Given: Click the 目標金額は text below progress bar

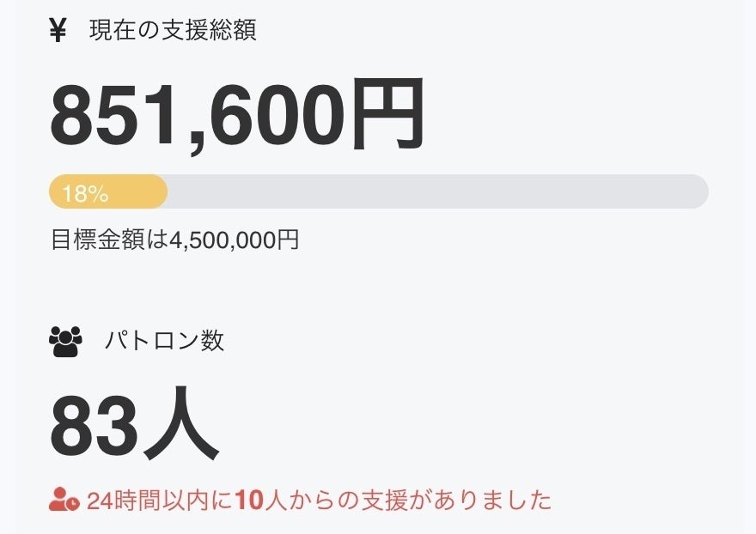Looking at the screenshot, I should click(107, 240).
